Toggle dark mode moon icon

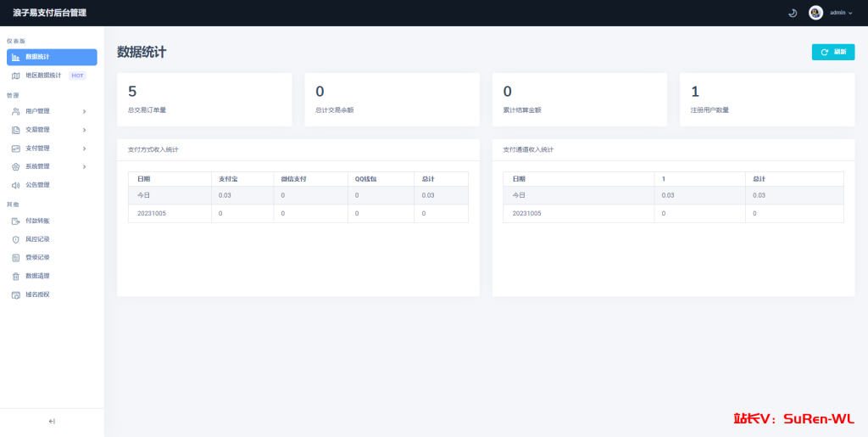tap(793, 13)
